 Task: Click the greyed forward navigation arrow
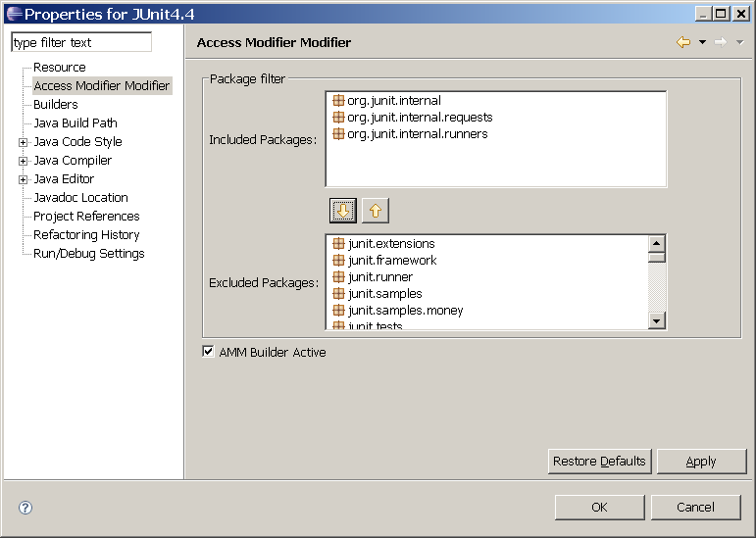[x=721, y=42]
